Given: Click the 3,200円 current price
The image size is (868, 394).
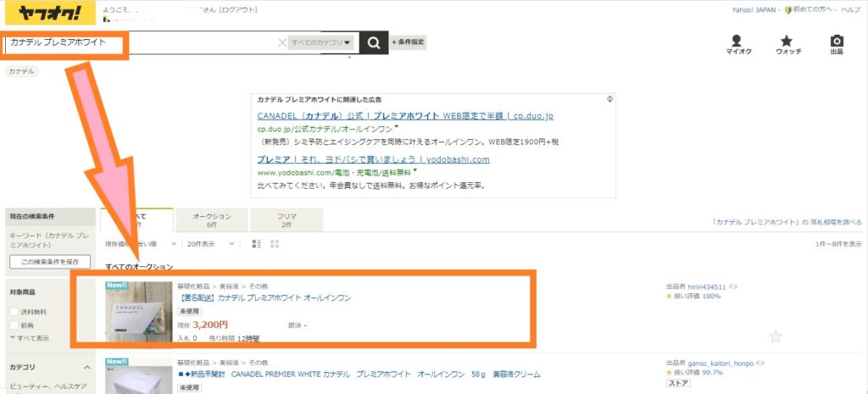Looking at the screenshot, I should 210,325.
